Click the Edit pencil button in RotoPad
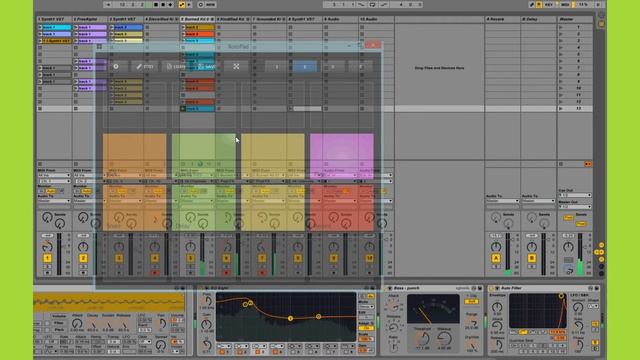Image resolution: width=640 pixels, height=360 pixels. tap(145, 66)
